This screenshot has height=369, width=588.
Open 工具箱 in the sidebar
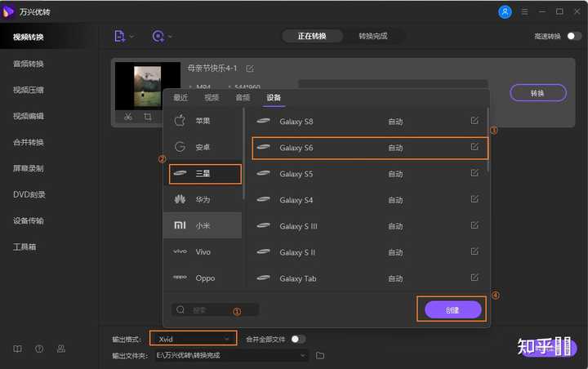[24, 247]
